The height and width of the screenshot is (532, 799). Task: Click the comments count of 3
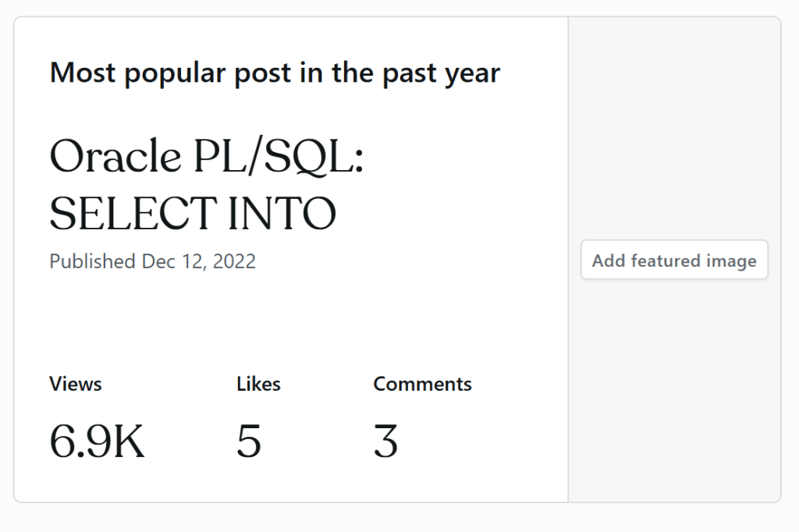coord(385,441)
